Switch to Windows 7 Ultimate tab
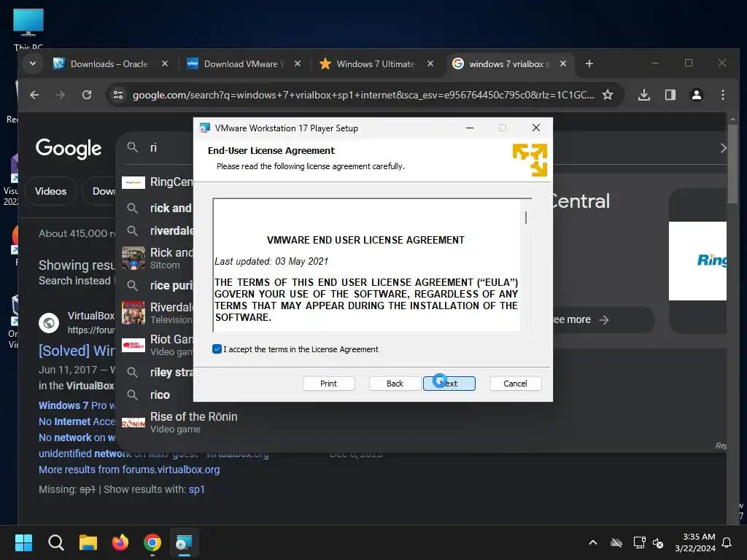This screenshot has height=560, width=747. point(376,64)
